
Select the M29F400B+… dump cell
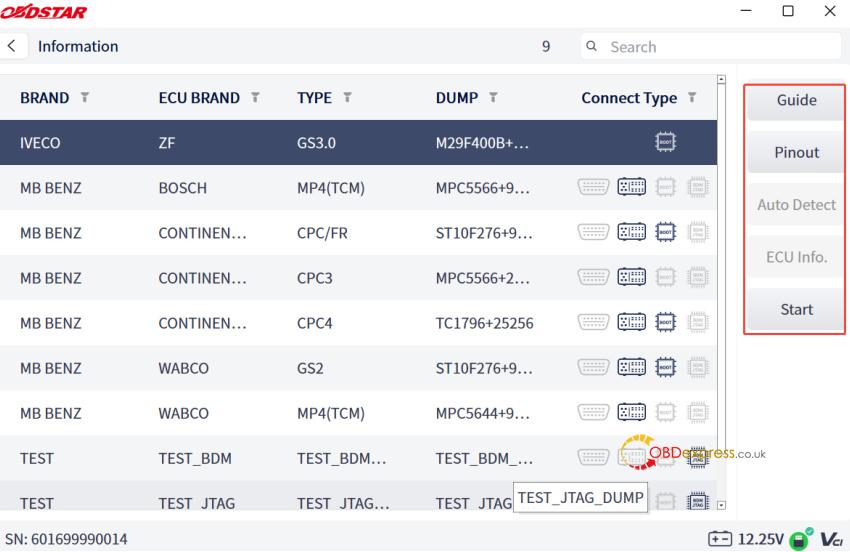coord(482,143)
